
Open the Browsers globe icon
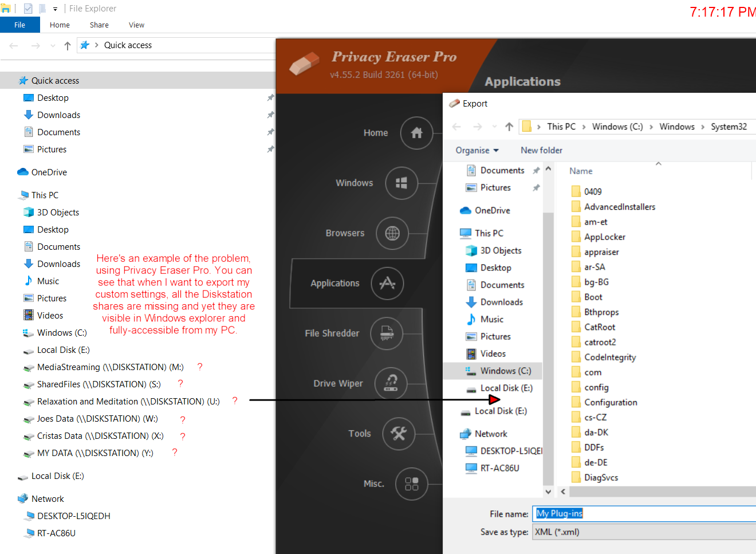point(392,233)
